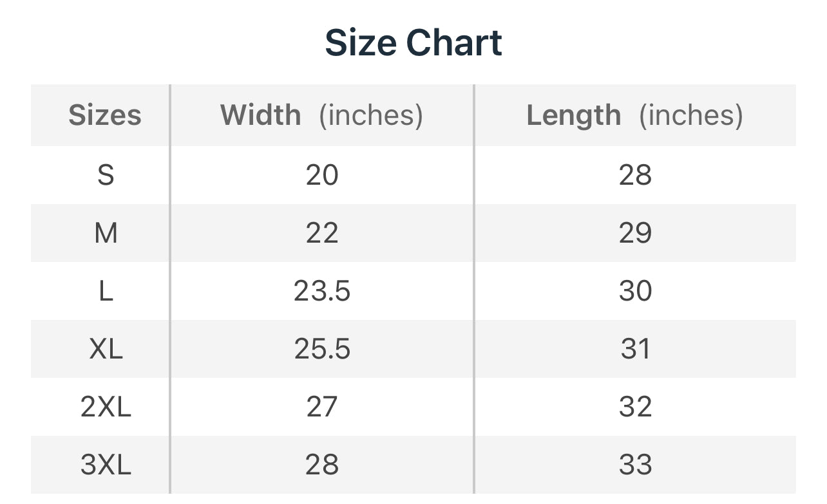Select the 25.5 width cell
This screenshot has width=827, height=504.
click(322, 349)
